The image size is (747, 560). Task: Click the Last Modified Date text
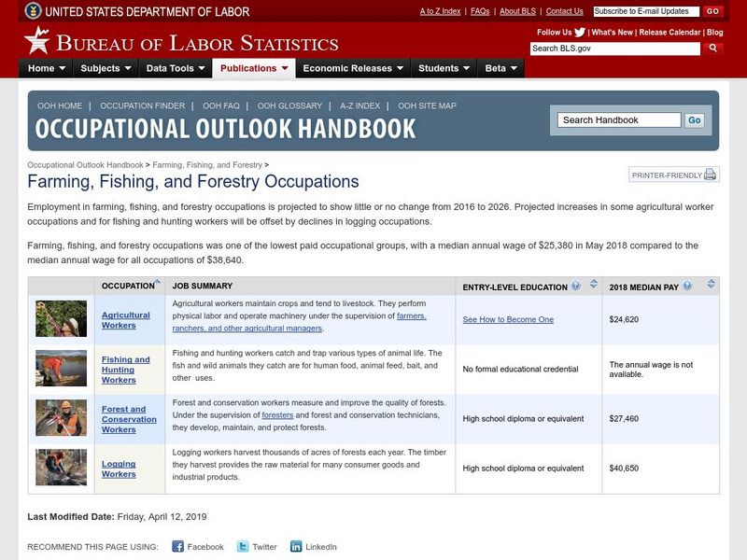click(117, 517)
